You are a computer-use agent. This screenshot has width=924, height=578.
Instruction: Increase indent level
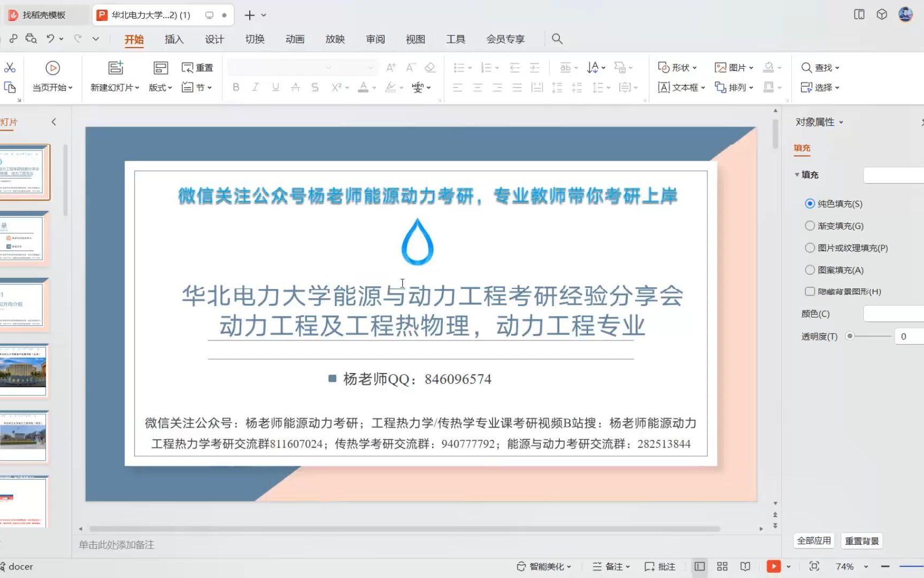(x=535, y=67)
